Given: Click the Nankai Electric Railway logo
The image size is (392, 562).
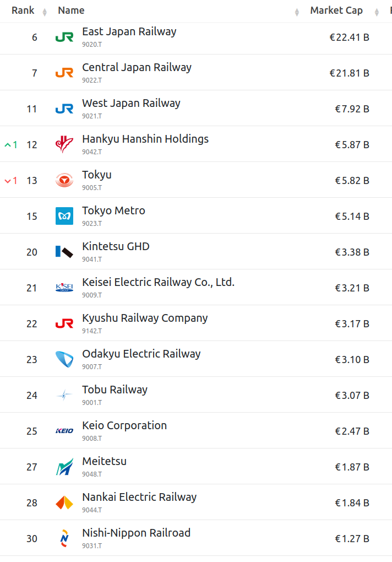Looking at the screenshot, I should click(64, 502).
